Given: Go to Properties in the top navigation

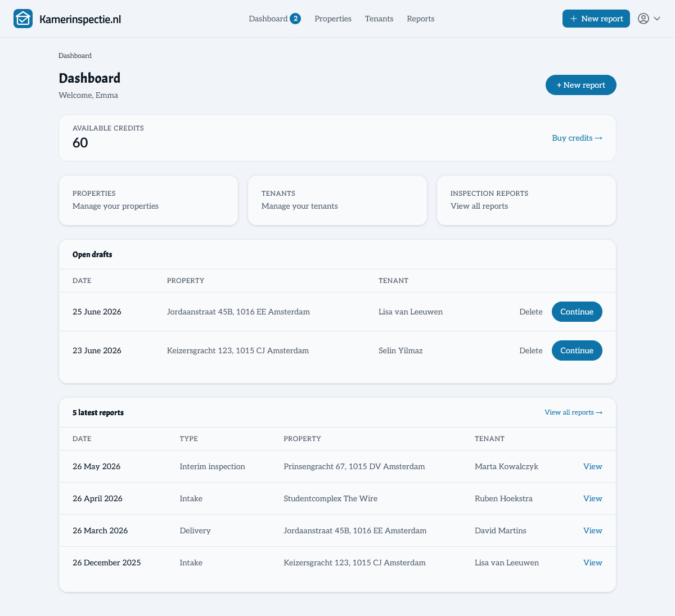Looking at the screenshot, I should point(333,19).
